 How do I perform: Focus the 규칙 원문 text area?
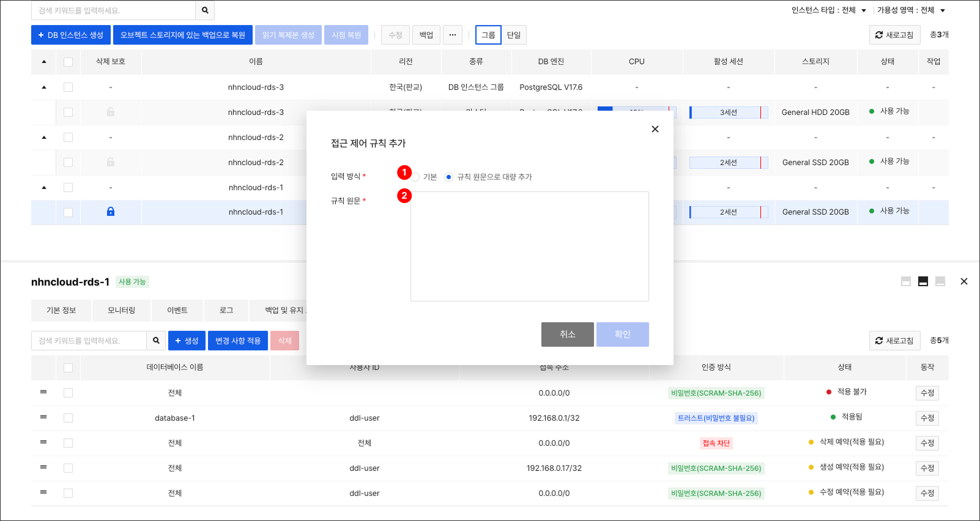pos(530,246)
